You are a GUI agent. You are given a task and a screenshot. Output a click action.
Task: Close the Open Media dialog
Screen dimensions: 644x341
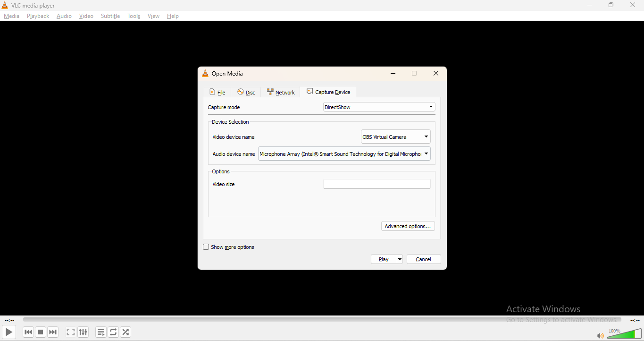pos(436,74)
